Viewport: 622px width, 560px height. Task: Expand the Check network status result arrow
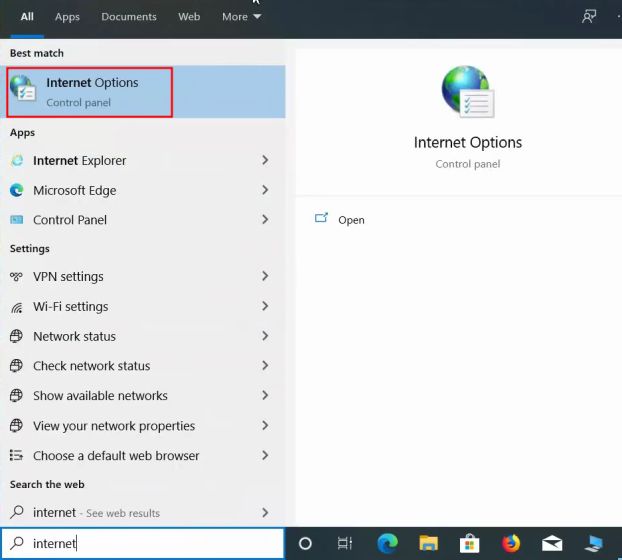[x=265, y=365]
